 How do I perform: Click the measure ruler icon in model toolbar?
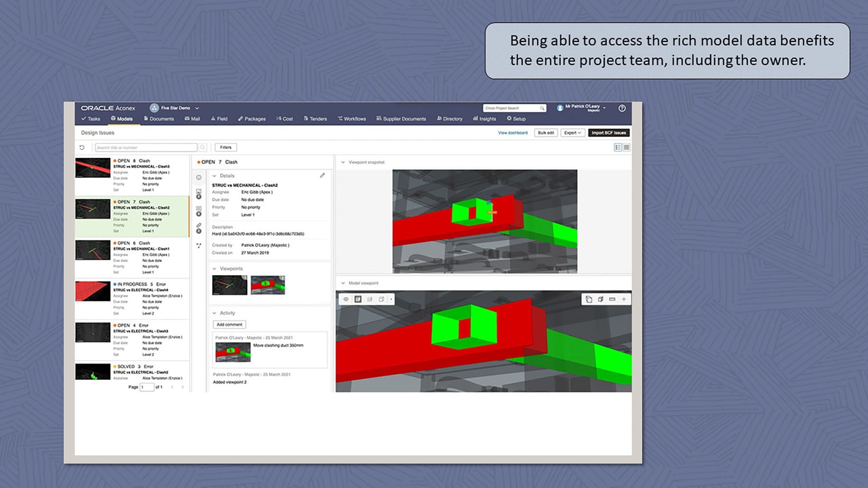[612, 299]
